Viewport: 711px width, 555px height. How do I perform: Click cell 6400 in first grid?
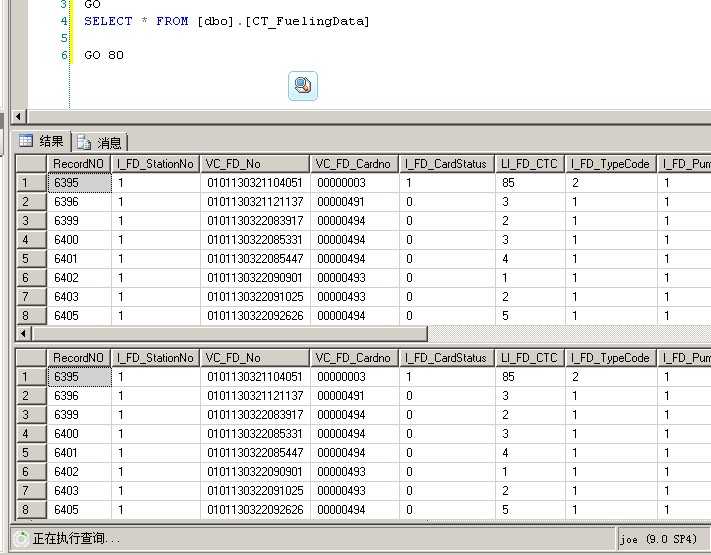click(x=79, y=239)
